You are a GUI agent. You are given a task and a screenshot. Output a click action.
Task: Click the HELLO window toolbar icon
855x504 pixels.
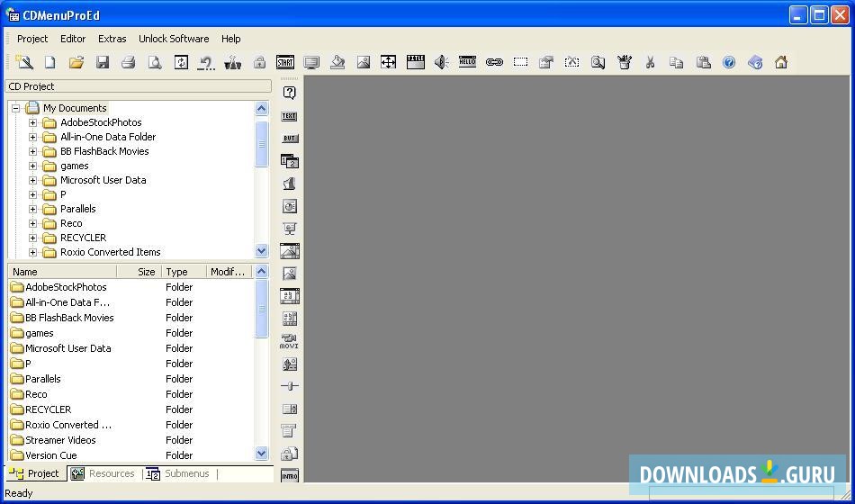click(467, 61)
